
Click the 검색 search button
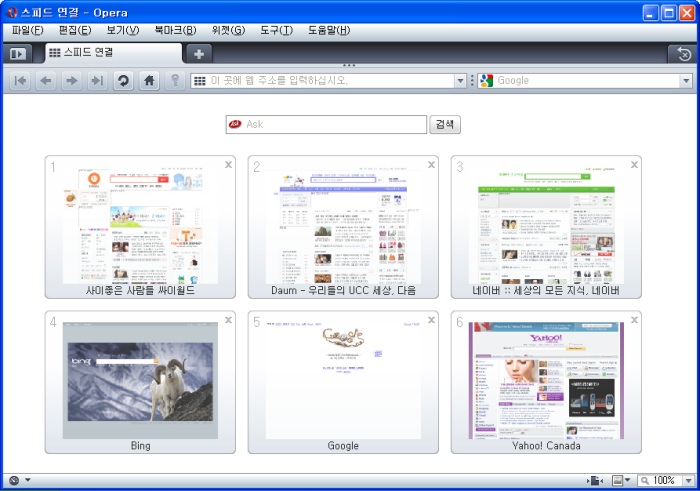pyautogui.click(x=445, y=124)
